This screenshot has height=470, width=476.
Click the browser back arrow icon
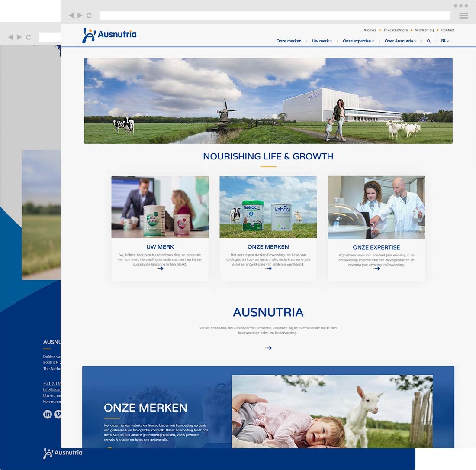(x=72, y=15)
